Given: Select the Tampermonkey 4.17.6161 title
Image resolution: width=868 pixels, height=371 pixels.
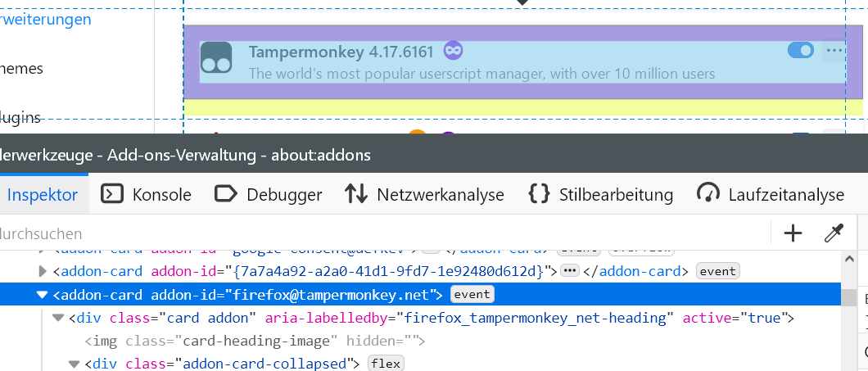Looking at the screenshot, I should tap(341, 52).
